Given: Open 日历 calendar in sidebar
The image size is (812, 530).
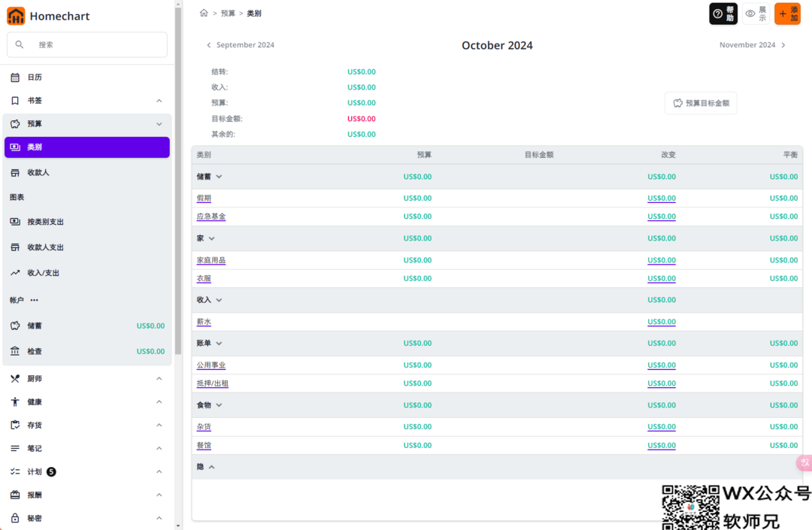Looking at the screenshot, I should [x=87, y=77].
